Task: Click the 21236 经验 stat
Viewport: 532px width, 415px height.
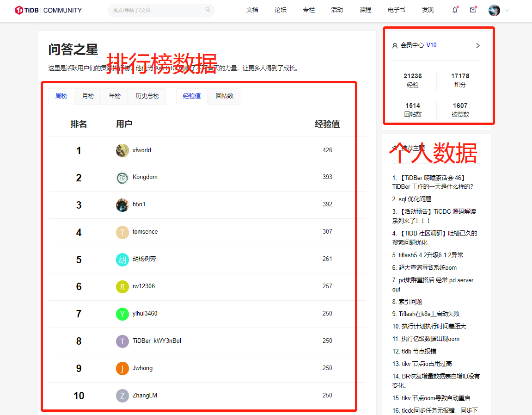Action: (x=413, y=81)
